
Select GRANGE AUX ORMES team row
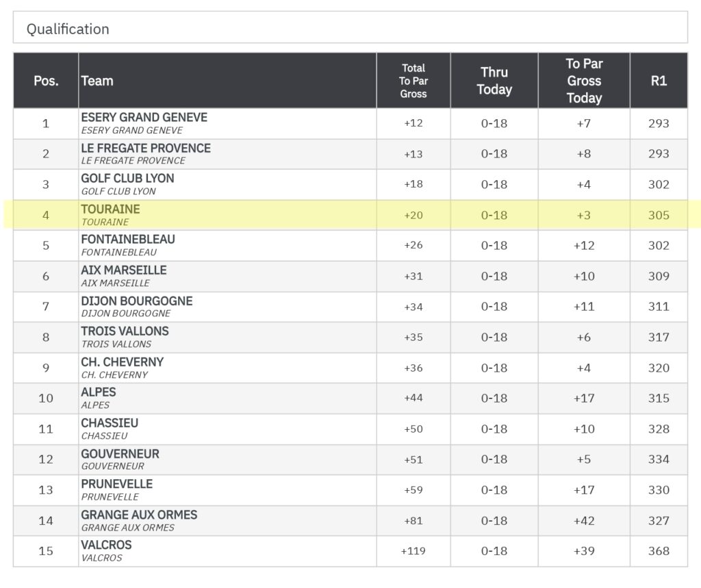139,515
